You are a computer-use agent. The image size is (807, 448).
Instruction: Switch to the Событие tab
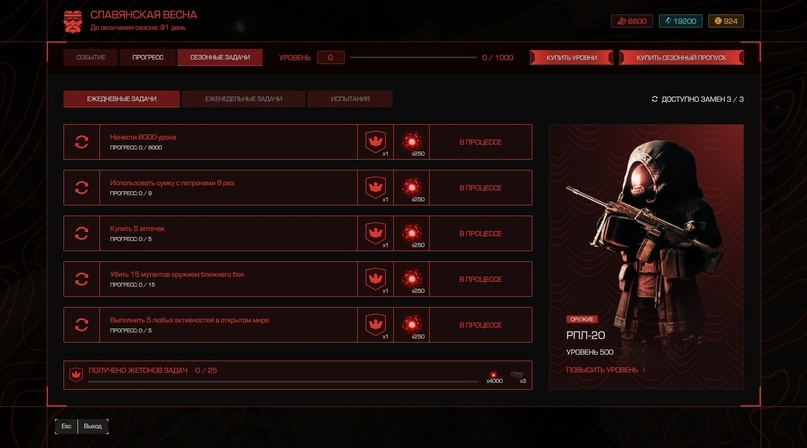(x=91, y=57)
